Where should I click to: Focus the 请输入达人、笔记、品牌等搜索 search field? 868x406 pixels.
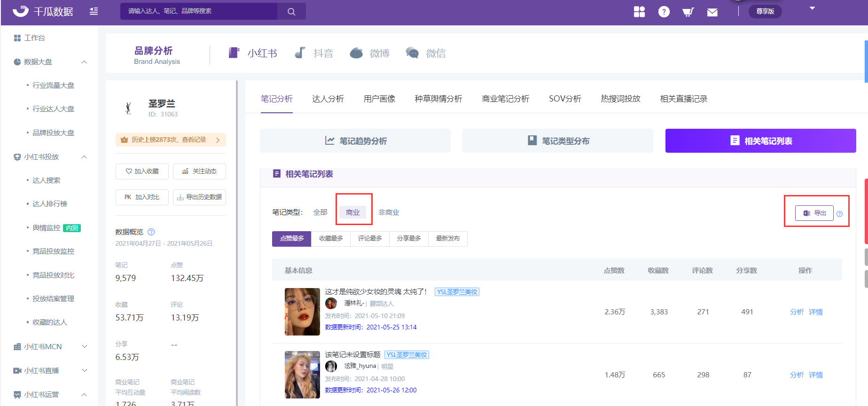click(x=199, y=11)
